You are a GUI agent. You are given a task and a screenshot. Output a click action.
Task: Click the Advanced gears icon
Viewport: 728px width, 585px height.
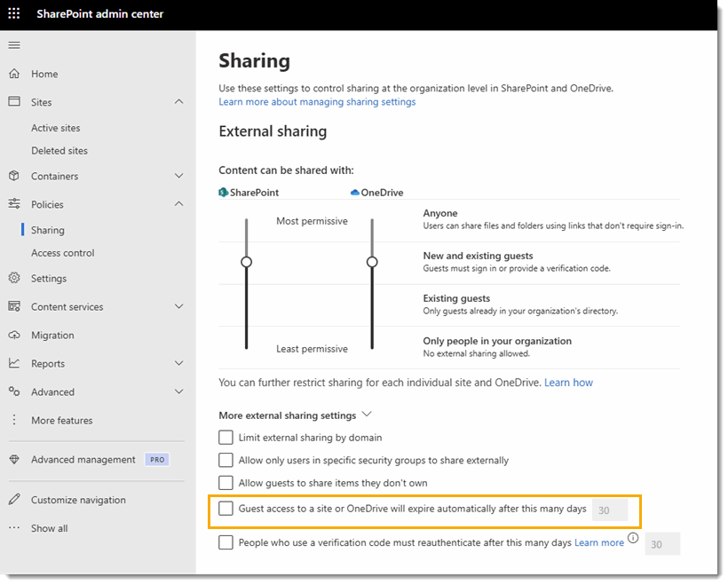(x=14, y=391)
